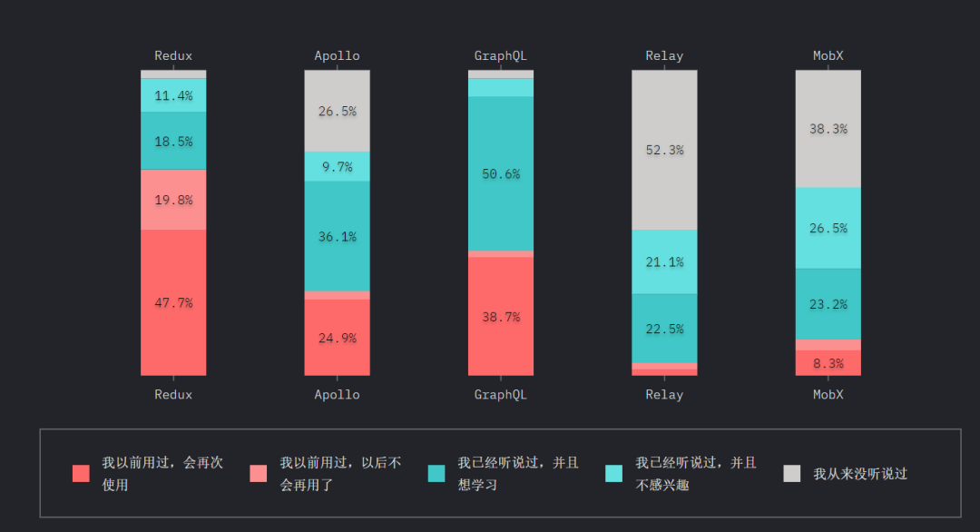Click the gray "我从来没听说过" legend swatch
The height and width of the screenshot is (532, 980).
(792, 473)
